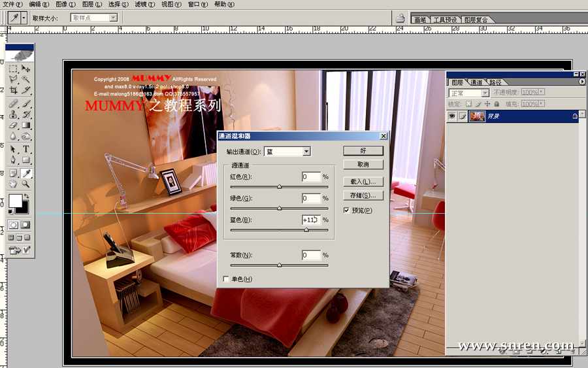588x368 pixels.
Task: Switch to Quick Mask mode
Action: point(25,225)
